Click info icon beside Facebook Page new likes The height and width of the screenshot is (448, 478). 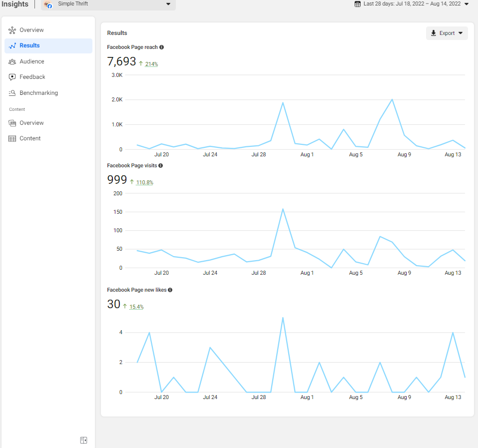[170, 290]
